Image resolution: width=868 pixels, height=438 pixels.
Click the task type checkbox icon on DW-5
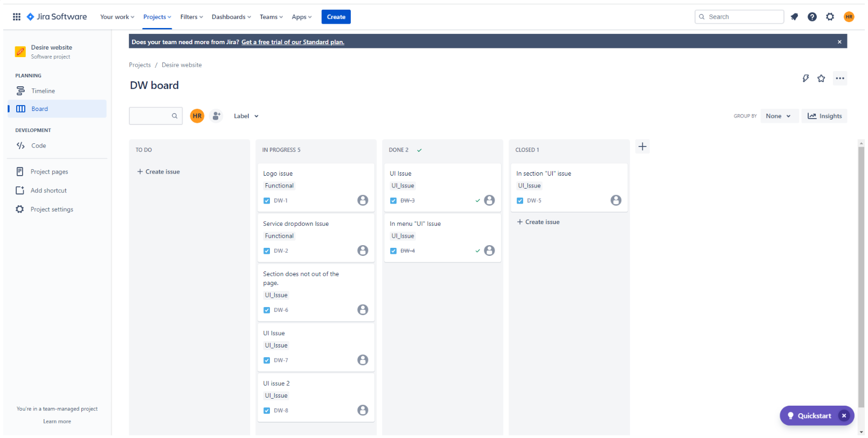click(x=520, y=200)
